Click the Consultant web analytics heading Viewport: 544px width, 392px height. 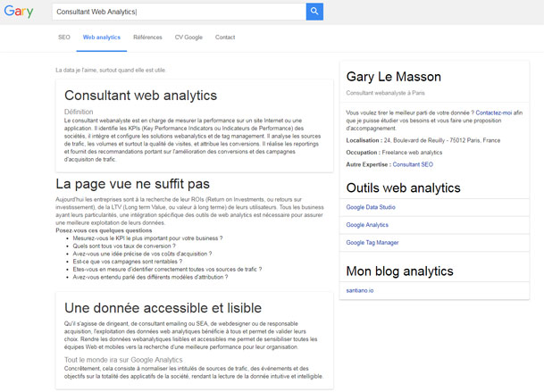pos(140,96)
